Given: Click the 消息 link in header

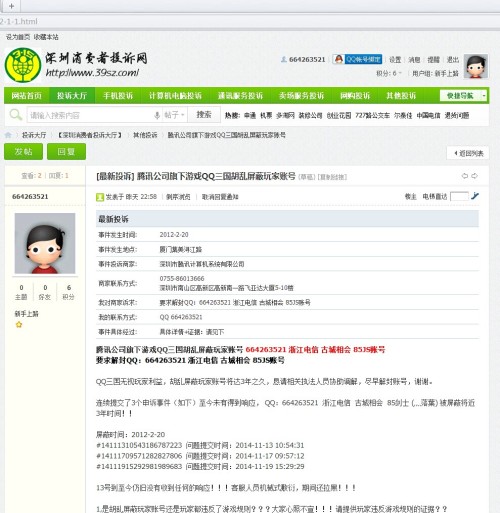Looking at the screenshot, I should click(x=414, y=59).
